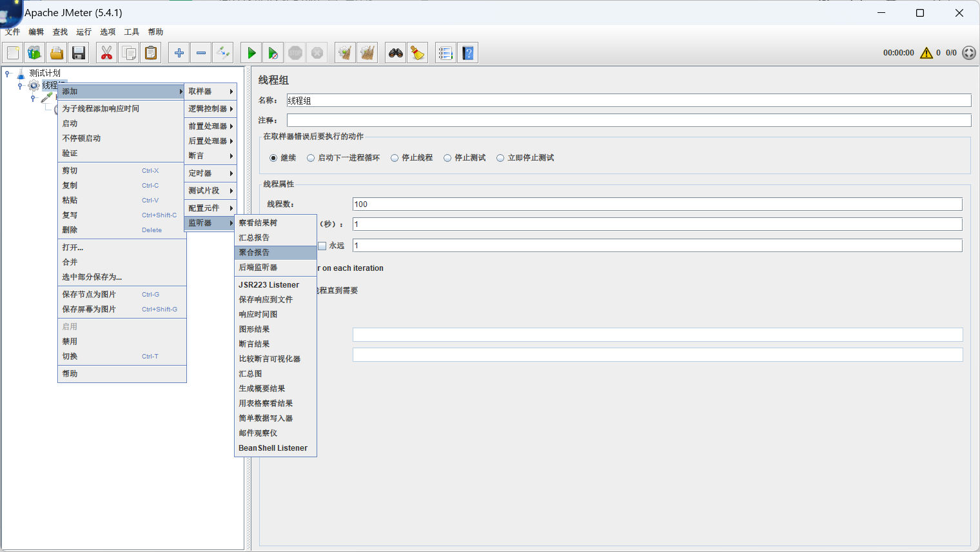Click 为子线程添加响应时间 in context menu
The height and width of the screenshot is (552, 980).
tap(122, 109)
